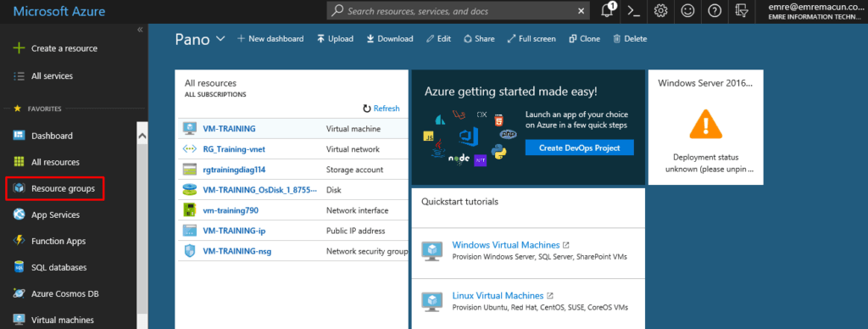Click the All resources grid icon
The width and height of the screenshot is (868, 329).
19,162
